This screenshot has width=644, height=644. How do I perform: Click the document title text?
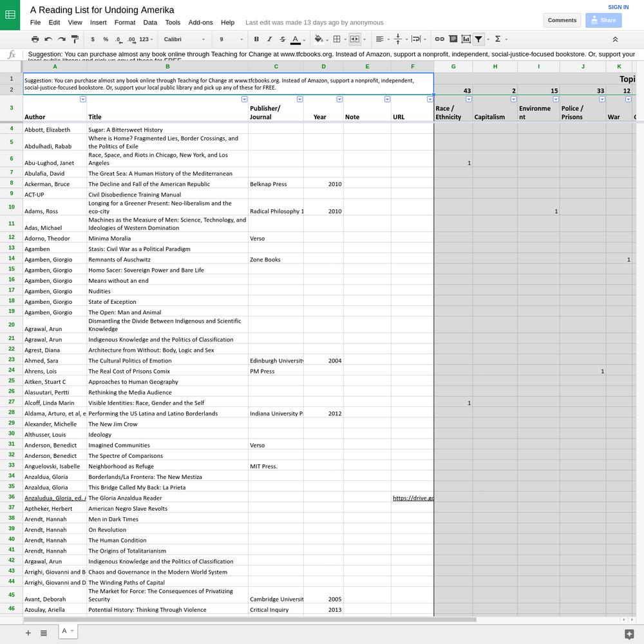coord(102,10)
